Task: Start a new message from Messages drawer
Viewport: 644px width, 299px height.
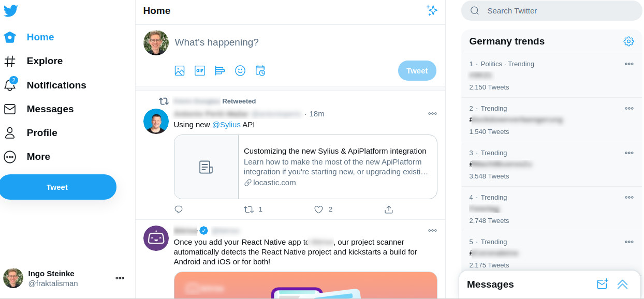Action: pos(602,284)
